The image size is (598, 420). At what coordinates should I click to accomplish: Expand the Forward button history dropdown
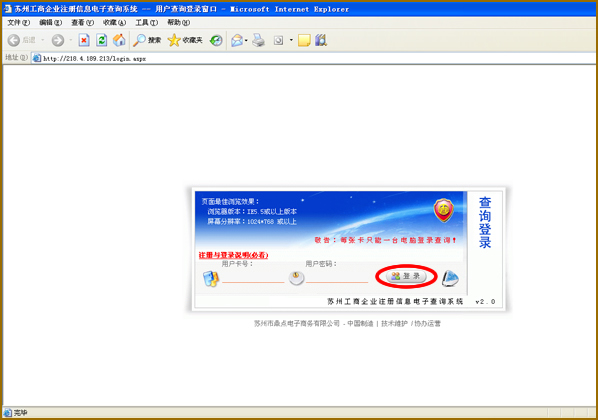(x=71, y=40)
